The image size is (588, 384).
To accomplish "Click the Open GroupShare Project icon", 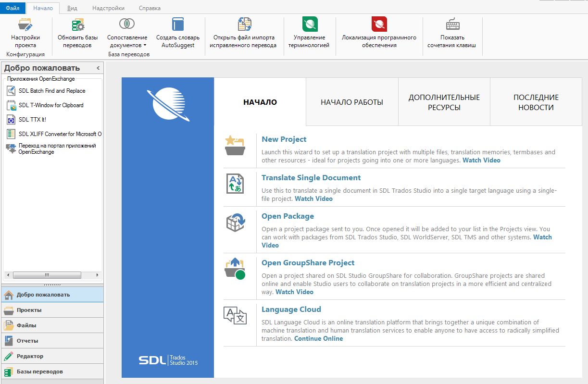I will pos(235,269).
